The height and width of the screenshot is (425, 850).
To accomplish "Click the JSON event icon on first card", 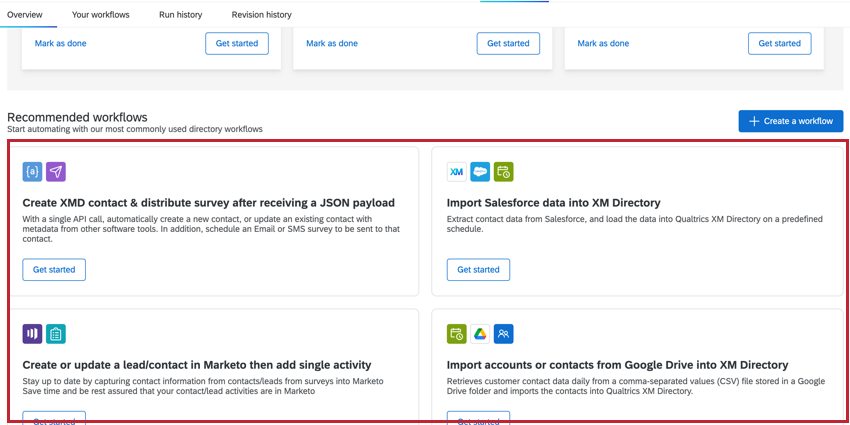I will click(33, 172).
